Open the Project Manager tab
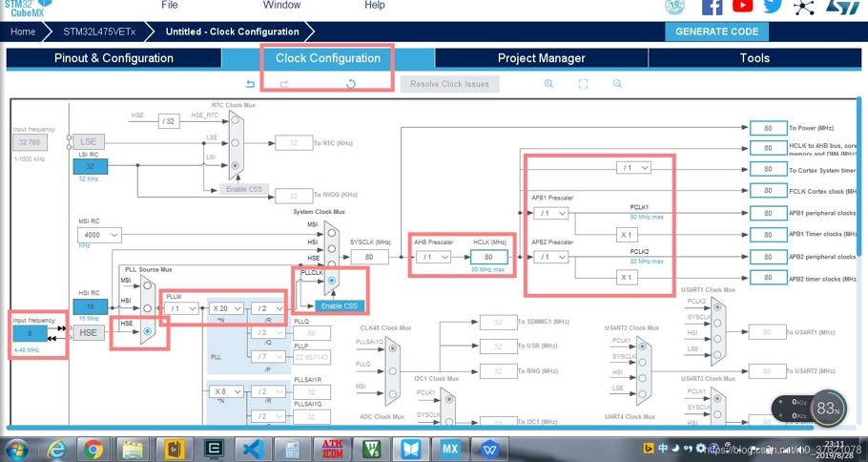This screenshot has width=868, height=462. [x=542, y=58]
